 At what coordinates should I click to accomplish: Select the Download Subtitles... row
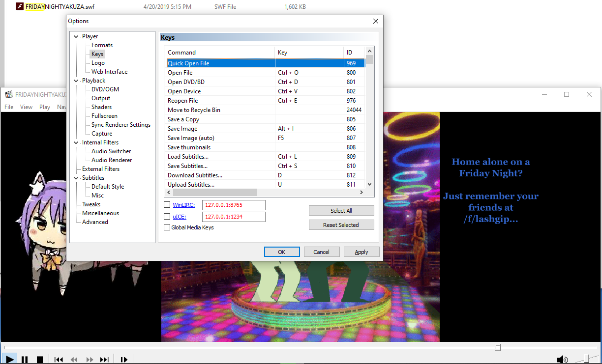tap(265, 175)
